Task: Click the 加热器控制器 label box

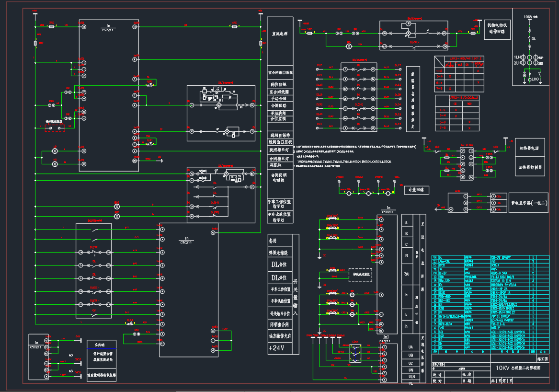Action: (x=530, y=168)
